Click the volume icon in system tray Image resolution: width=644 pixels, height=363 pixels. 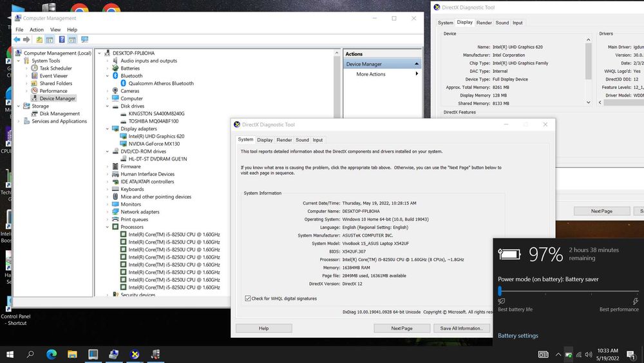589,355
